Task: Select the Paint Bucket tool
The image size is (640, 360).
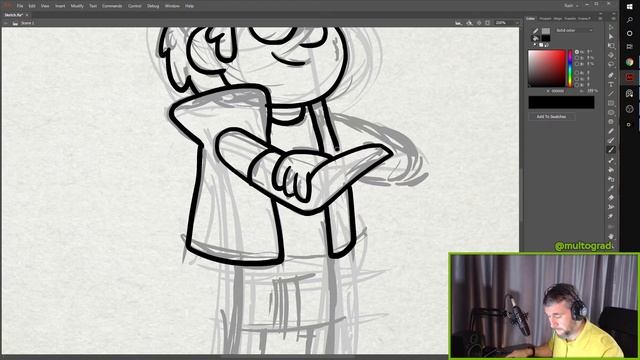Action: click(611, 170)
